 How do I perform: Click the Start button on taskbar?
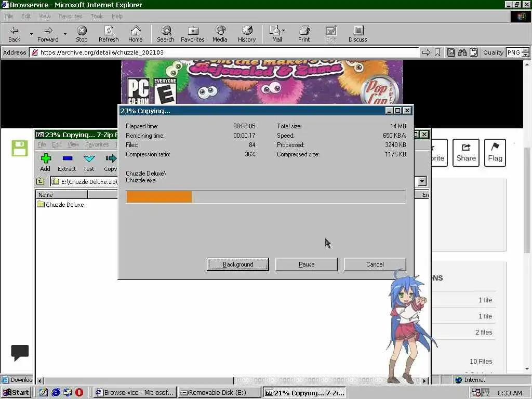pyautogui.click(x=16, y=393)
